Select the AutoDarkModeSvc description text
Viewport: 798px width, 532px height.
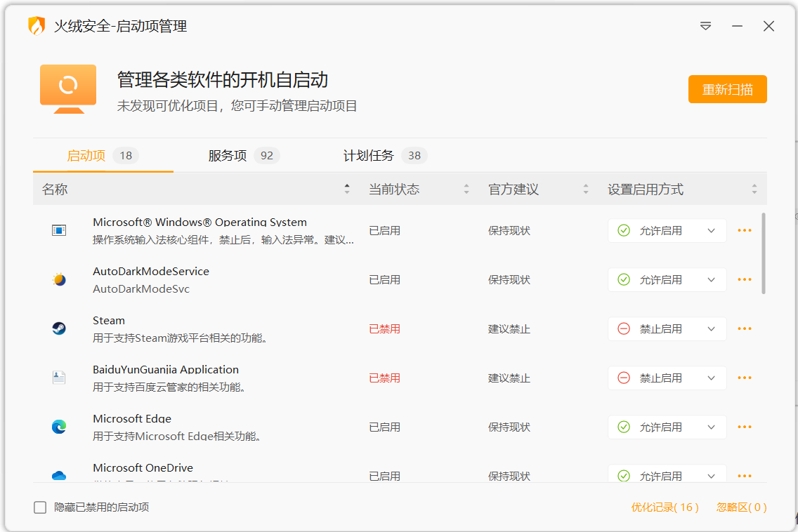(x=141, y=289)
